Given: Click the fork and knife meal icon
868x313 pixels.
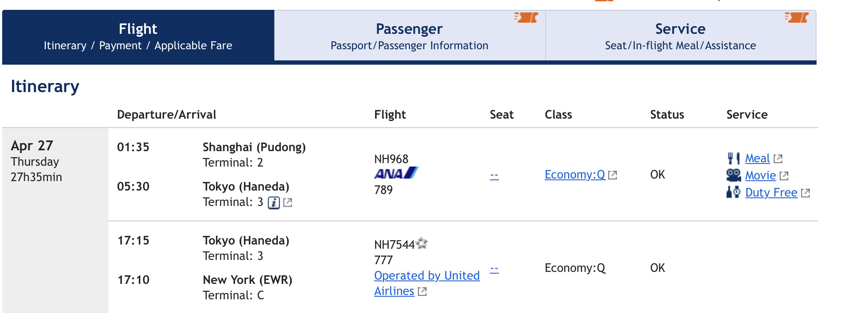Looking at the screenshot, I should pyautogui.click(x=733, y=158).
